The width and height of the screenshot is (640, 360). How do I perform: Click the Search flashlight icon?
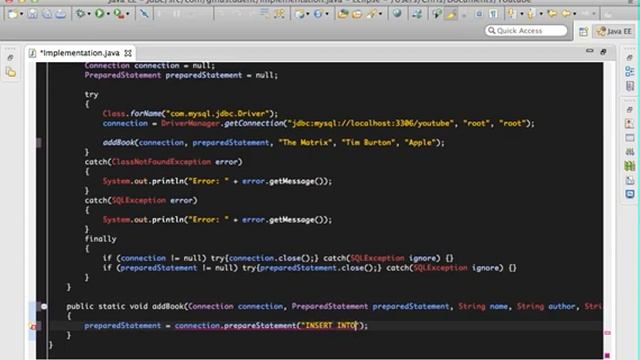click(x=371, y=13)
